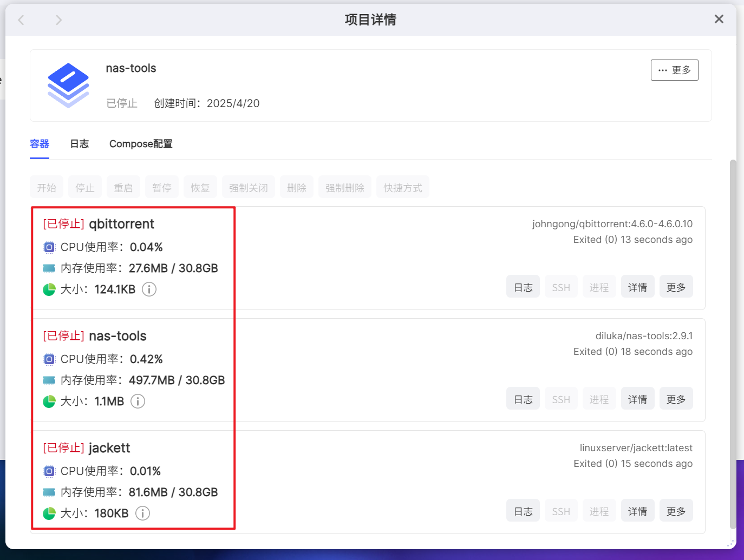744x560 pixels.
Task: Go back with the left arrow
Action: [21, 20]
